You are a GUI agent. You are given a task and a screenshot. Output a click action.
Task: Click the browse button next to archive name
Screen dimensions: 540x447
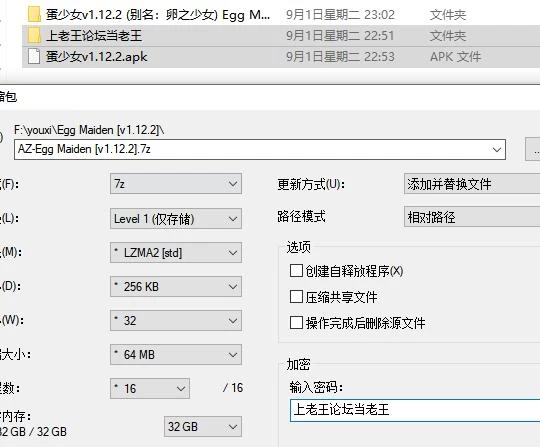tap(533, 149)
